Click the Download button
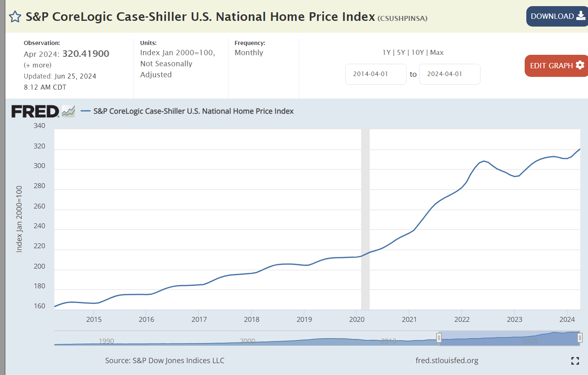Image resolution: width=588 pixels, height=375 pixels. tap(557, 16)
